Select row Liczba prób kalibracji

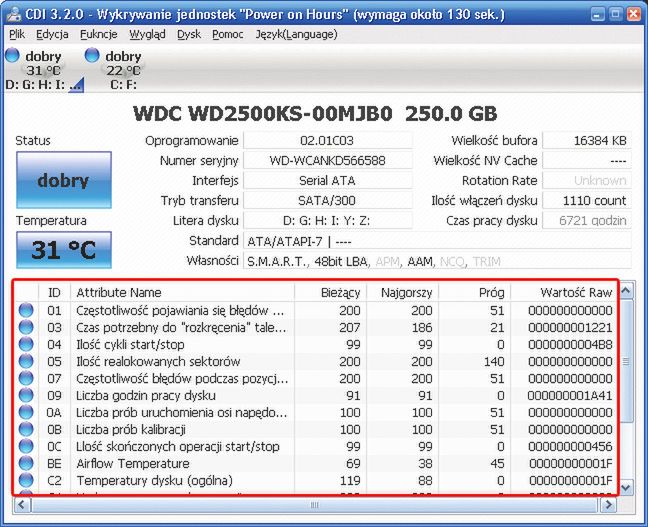pos(315,429)
